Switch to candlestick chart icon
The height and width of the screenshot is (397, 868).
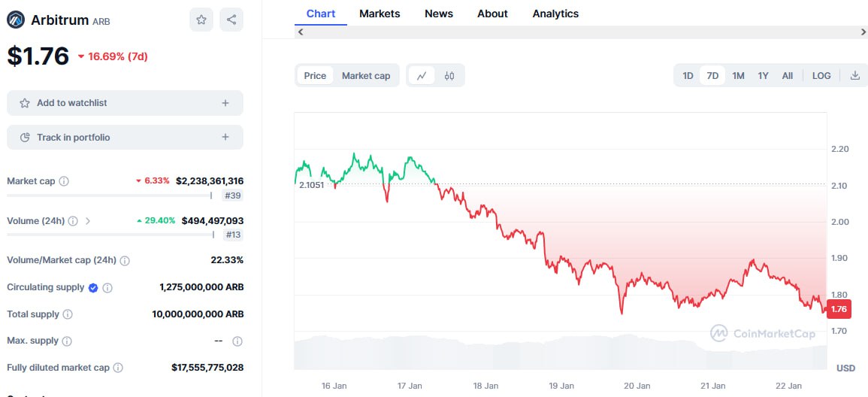(x=449, y=75)
